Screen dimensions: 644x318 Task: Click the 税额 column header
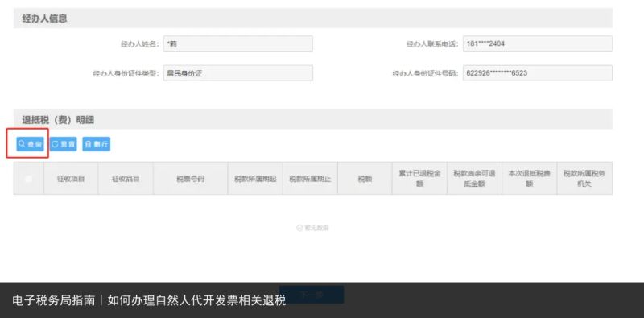pos(365,179)
